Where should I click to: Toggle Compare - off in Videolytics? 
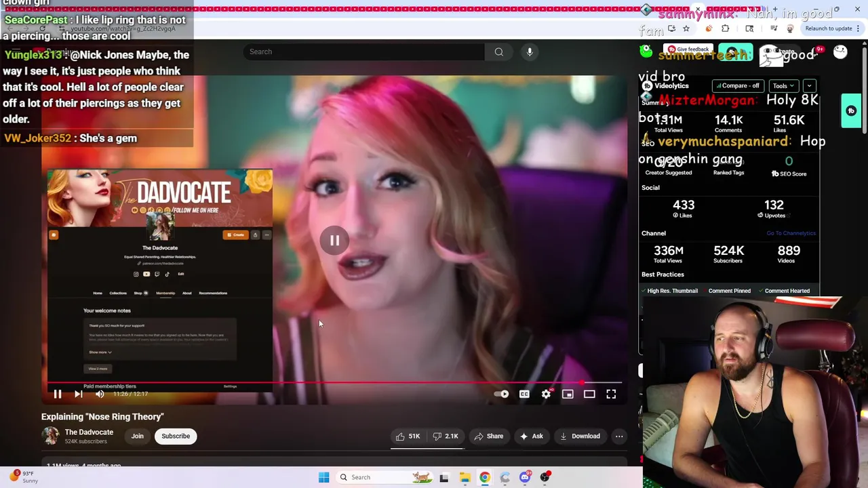pyautogui.click(x=736, y=86)
